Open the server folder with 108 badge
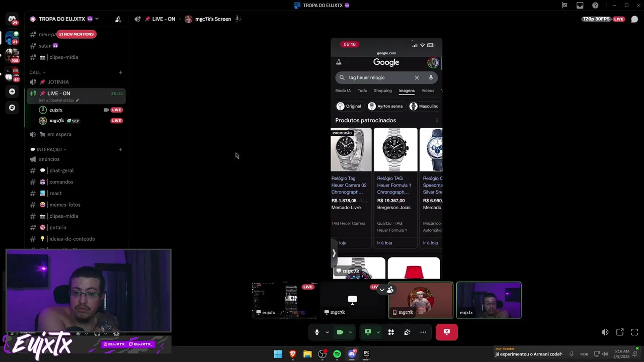Image resolution: width=644 pixels, height=362 pixels. click(x=12, y=55)
